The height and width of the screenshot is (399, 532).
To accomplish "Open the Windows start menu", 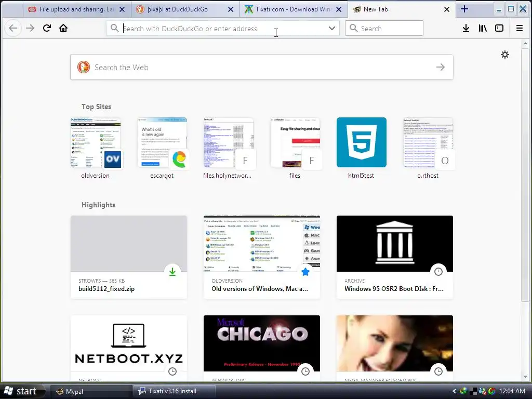I will tap(22, 391).
